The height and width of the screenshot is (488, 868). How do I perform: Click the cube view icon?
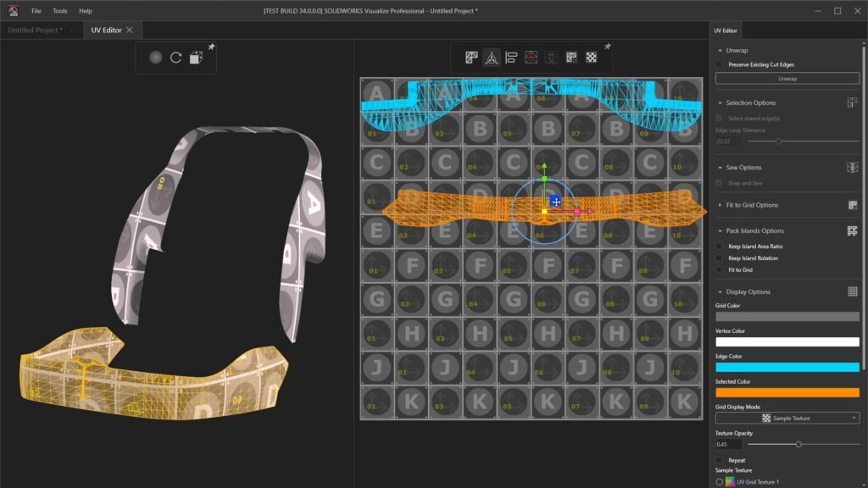coord(196,58)
